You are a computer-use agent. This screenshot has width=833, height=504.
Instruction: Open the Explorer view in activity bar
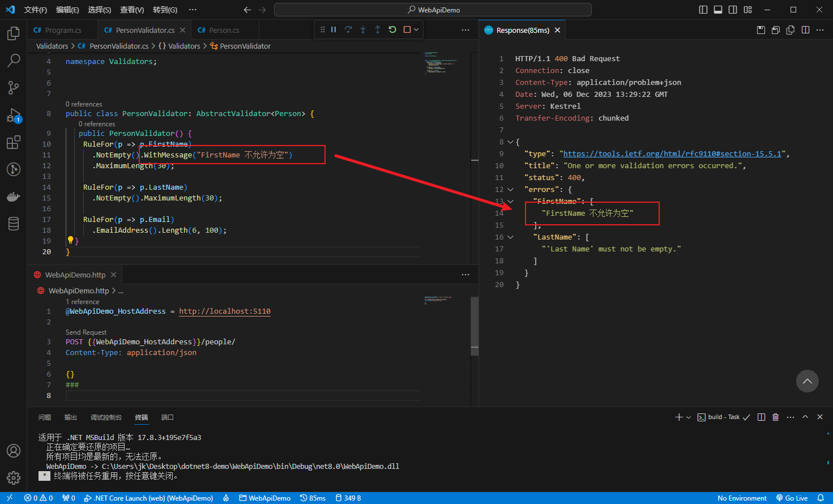point(14,33)
